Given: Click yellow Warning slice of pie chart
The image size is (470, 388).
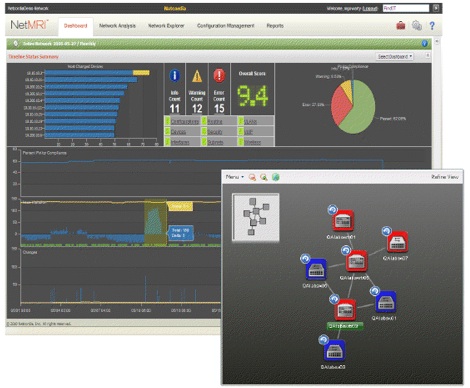Looking at the screenshot, I should 347,89.
